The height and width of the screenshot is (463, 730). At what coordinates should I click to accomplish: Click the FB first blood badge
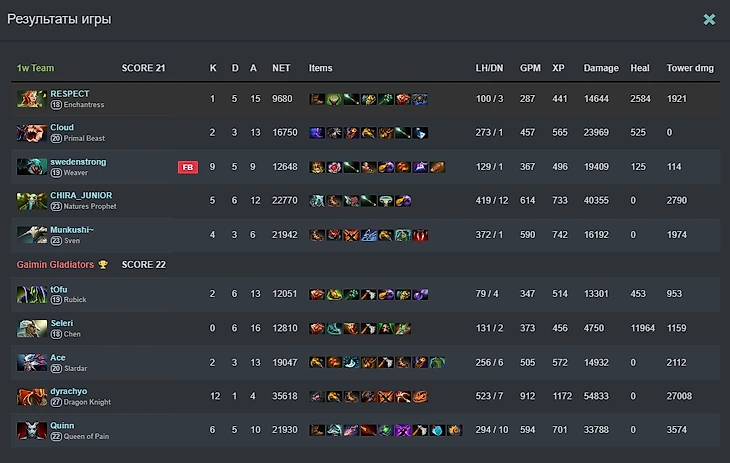[188, 167]
